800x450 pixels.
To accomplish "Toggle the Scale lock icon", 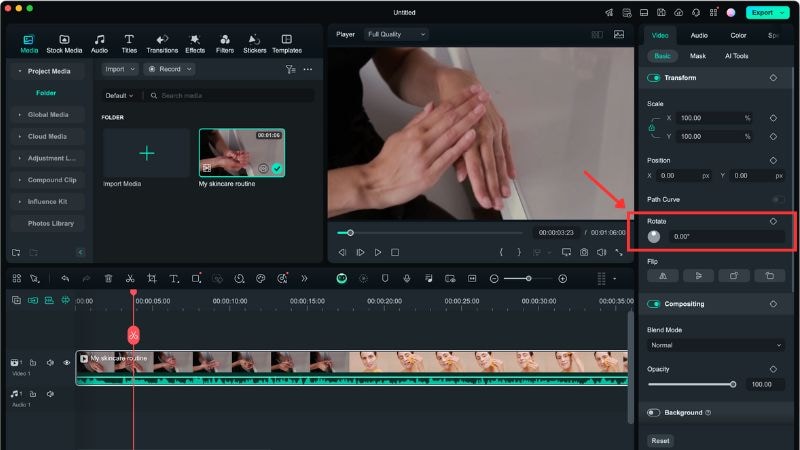I will [652, 128].
